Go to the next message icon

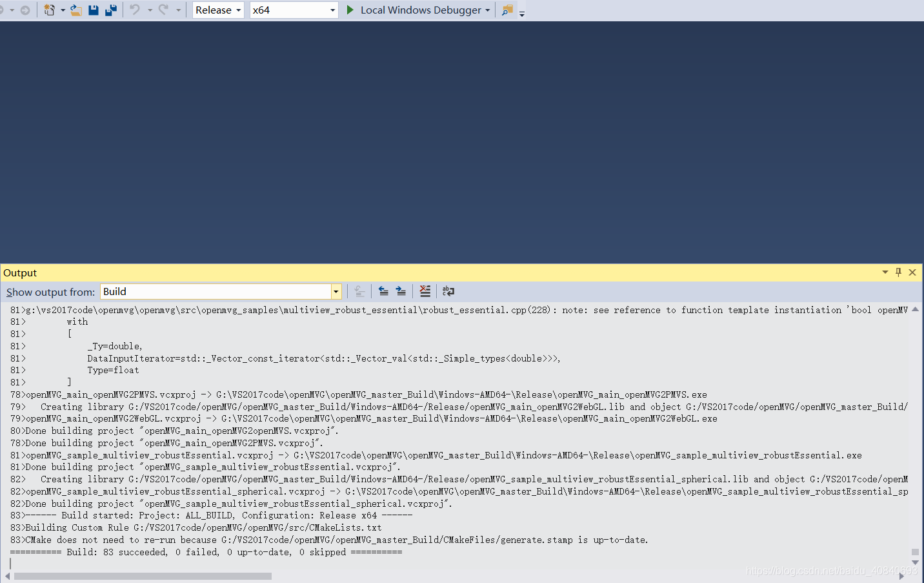[401, 291]
